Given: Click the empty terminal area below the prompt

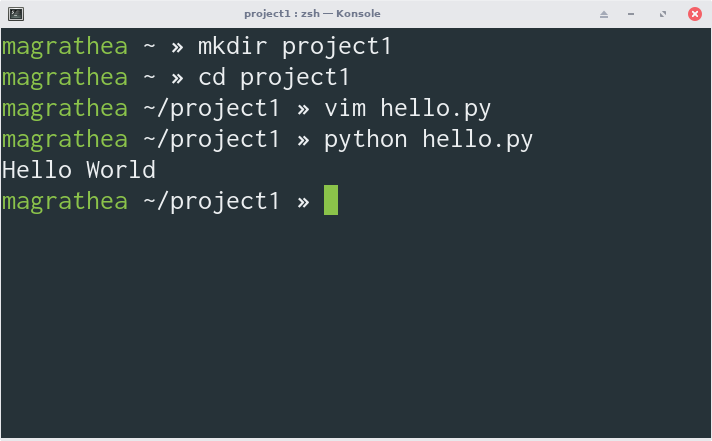Looking at the screenshot, I should click(x=356, y=327).
